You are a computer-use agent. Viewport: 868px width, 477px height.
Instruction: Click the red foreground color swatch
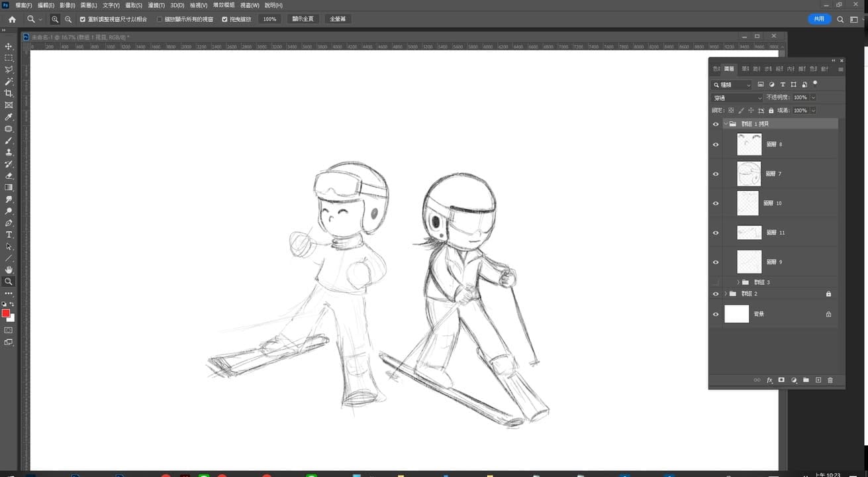(6, 313)
